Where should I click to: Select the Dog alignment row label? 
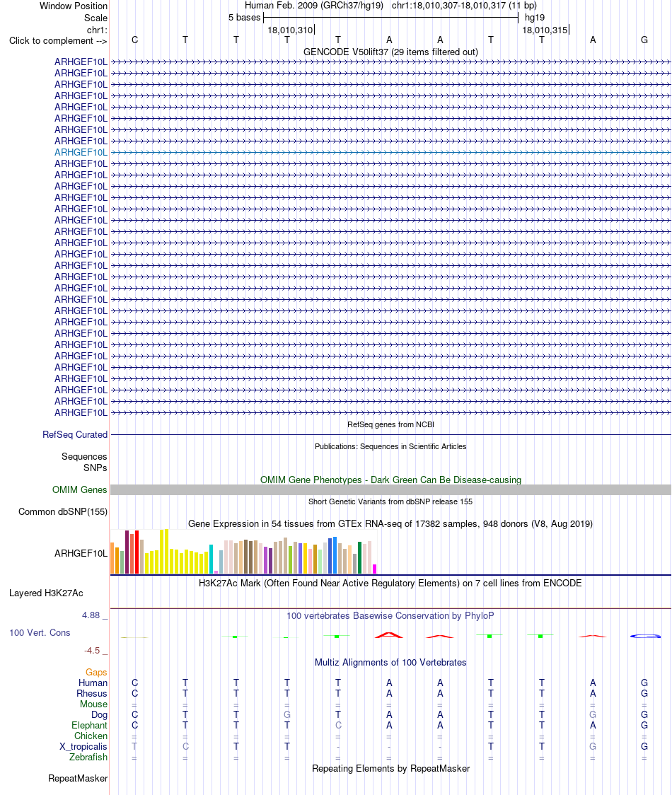pos(100,715)
